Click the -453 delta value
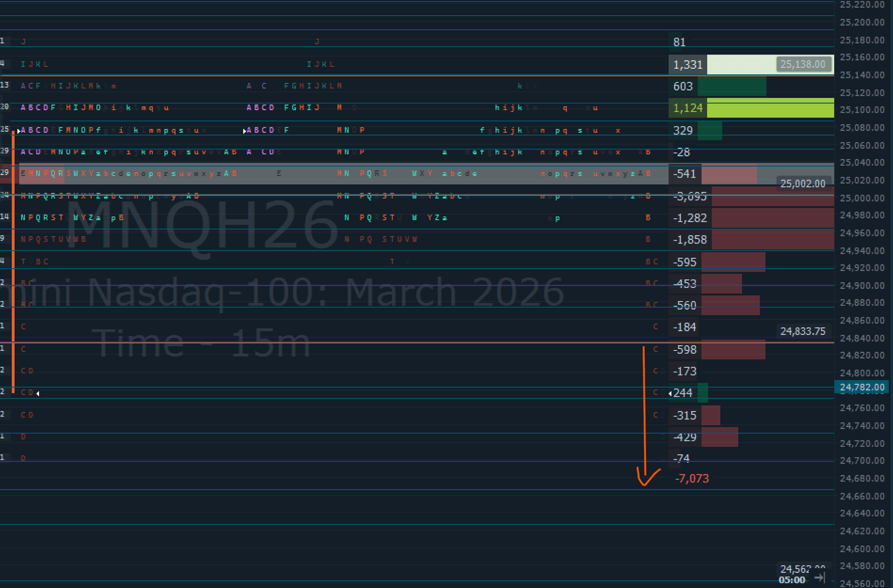The image size is (893, 588). coord(684,284)
